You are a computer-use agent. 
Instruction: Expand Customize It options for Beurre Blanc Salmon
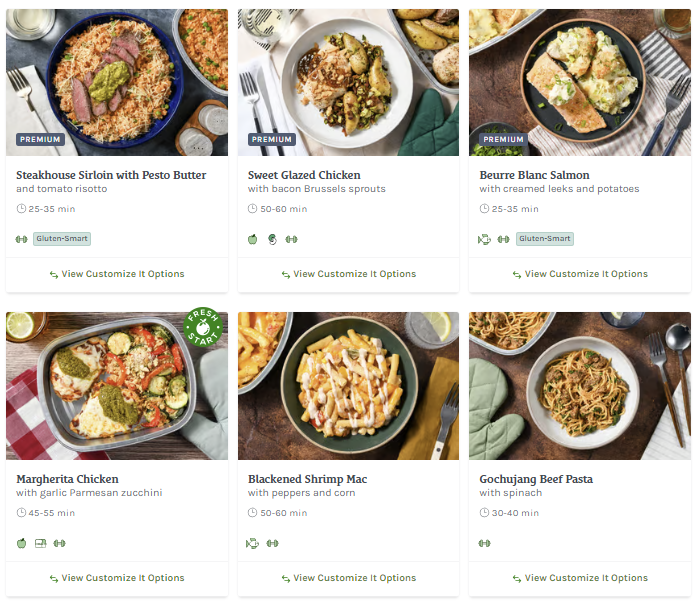coord(579,274)
